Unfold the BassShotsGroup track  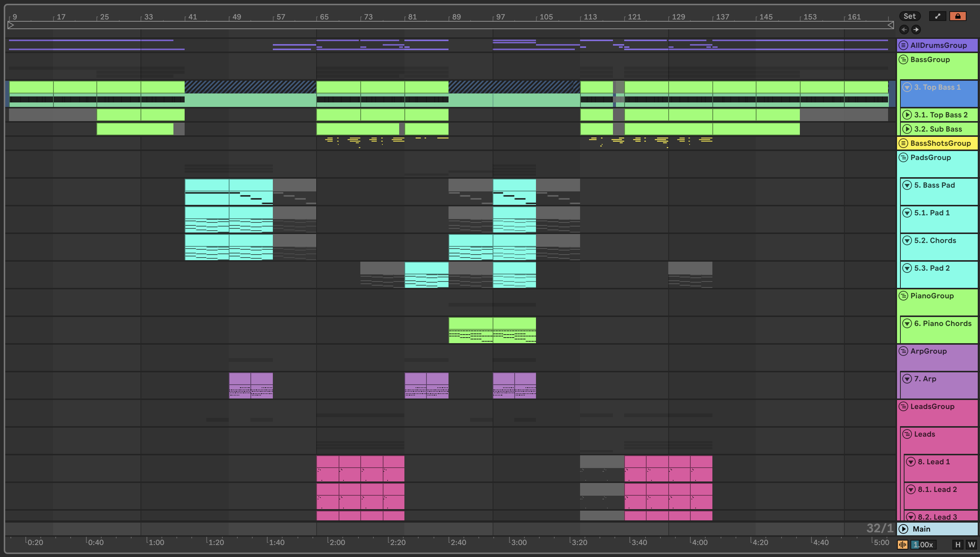(x=903, y=143)
